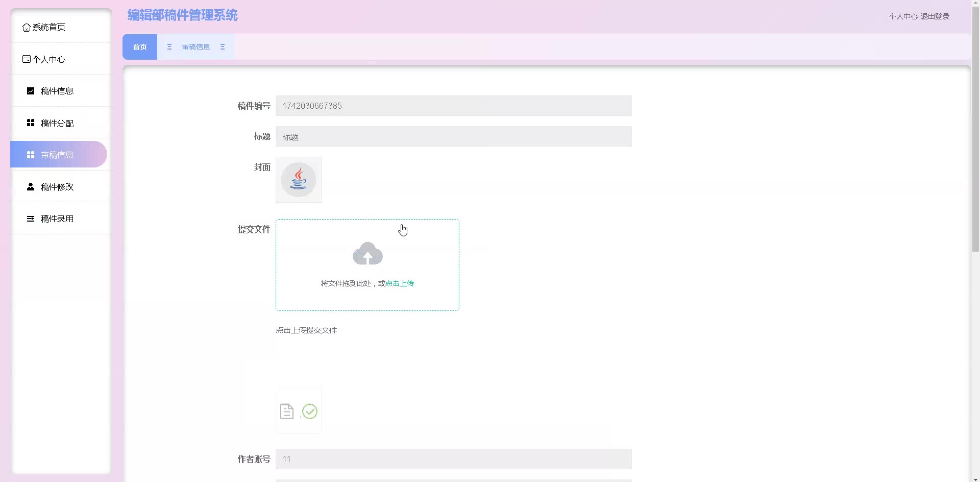Click the 稿件编号 input field
The image size is (980, 482).
pyautogui.click(x=454, y=106)
